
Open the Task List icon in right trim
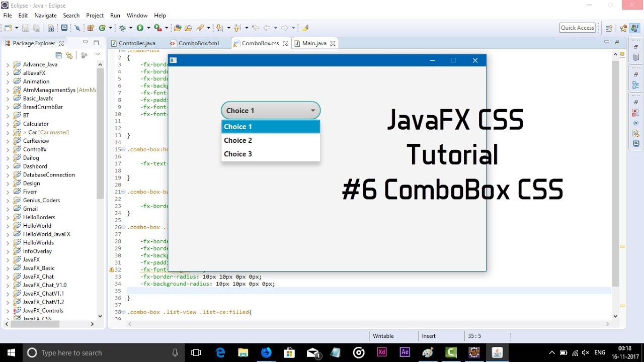(636, 57)
